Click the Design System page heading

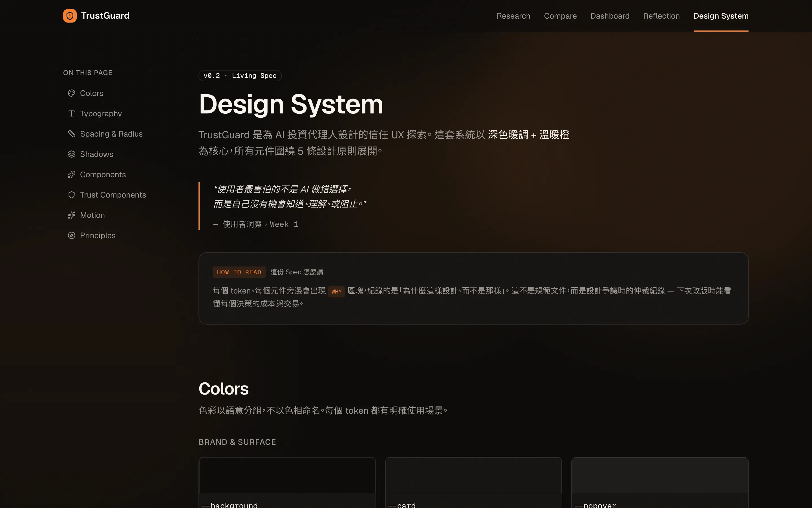pyautogui.click(x=291, y=104)
